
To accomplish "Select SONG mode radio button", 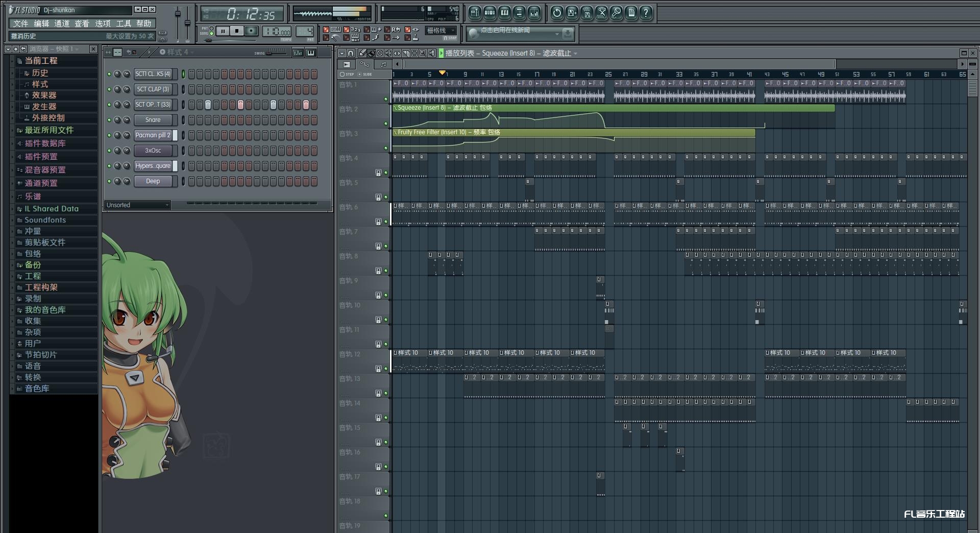I will pos(211,34).
